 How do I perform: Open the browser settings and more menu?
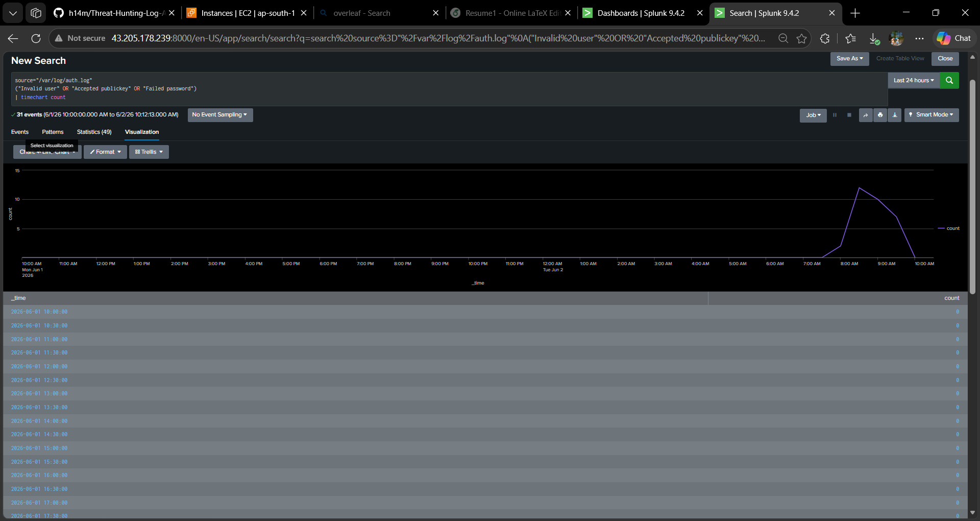point(919,38)
